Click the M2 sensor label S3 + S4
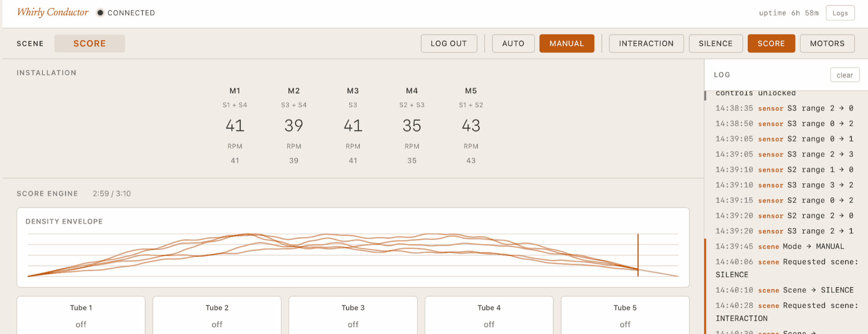This screenshot has height=334, width=868. point(294,105)
